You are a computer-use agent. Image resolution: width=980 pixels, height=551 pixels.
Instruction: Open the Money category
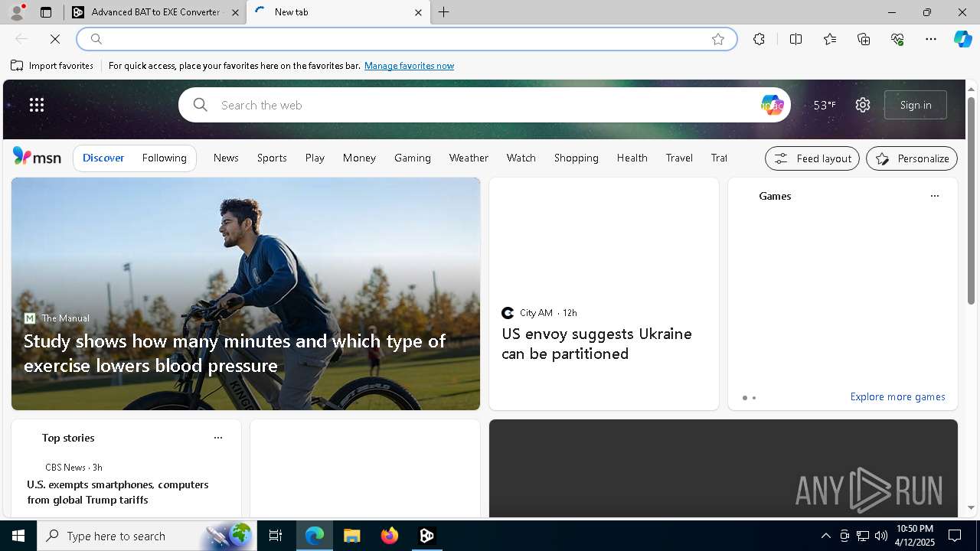pyautogui.click(x=359, y=158)
